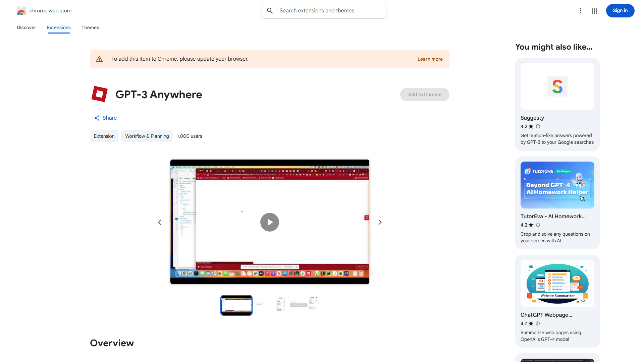Viewport: 644px width, 362px height.
Task: Click the Learn more link in the warning
Action: [x=430, y=59]
